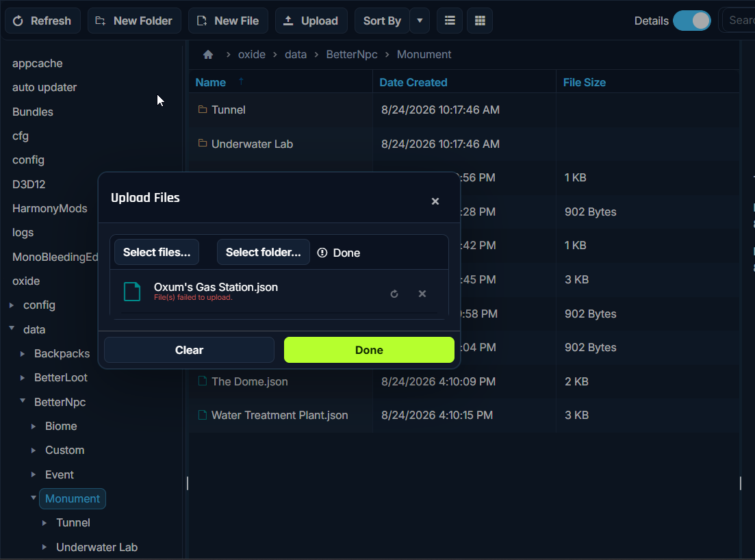Open auto updater in sidebar
755x560 pixels.
click(44, 88)
